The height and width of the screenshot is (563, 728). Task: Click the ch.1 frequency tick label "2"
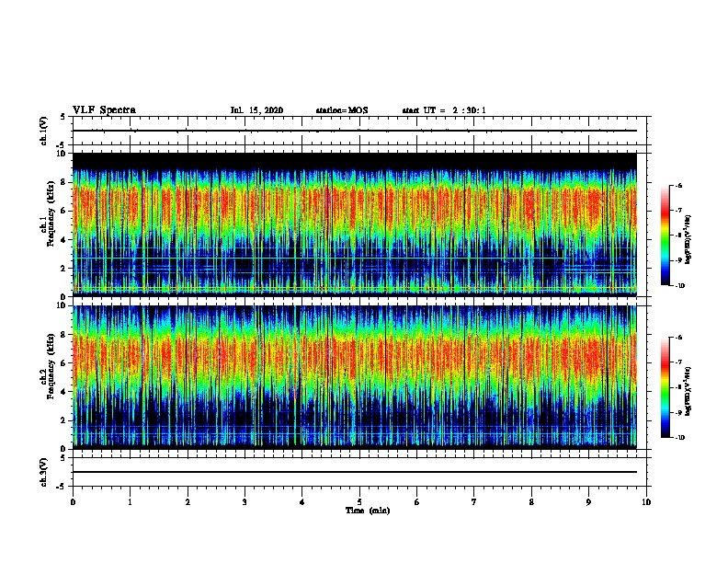(63, 269)
